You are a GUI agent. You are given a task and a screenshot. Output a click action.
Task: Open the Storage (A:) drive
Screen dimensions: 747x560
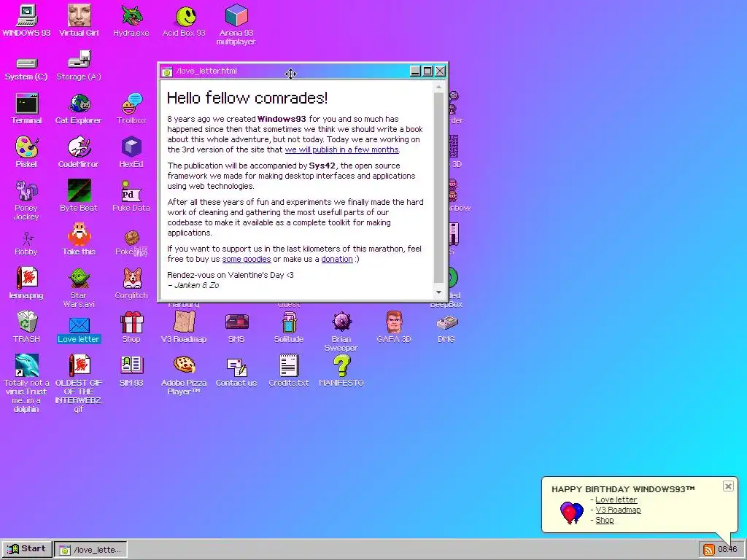pyautogui.click(x=79, y=66)
